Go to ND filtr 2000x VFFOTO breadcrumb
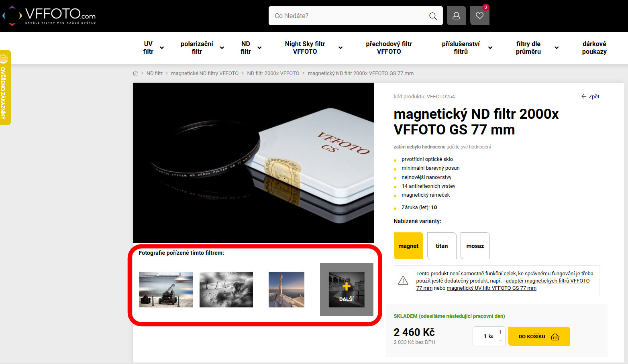628x364 pixels. coord(273,73)
